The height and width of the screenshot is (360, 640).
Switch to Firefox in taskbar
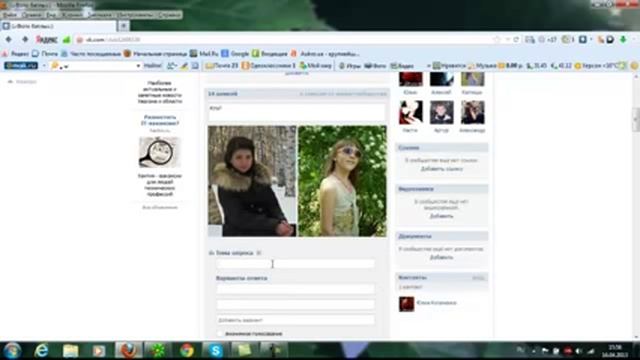pos(128,351)
